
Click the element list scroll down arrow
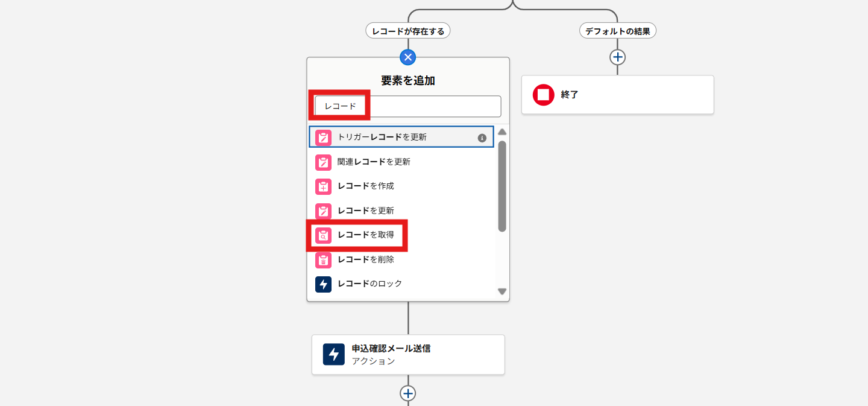coord(502,291)
